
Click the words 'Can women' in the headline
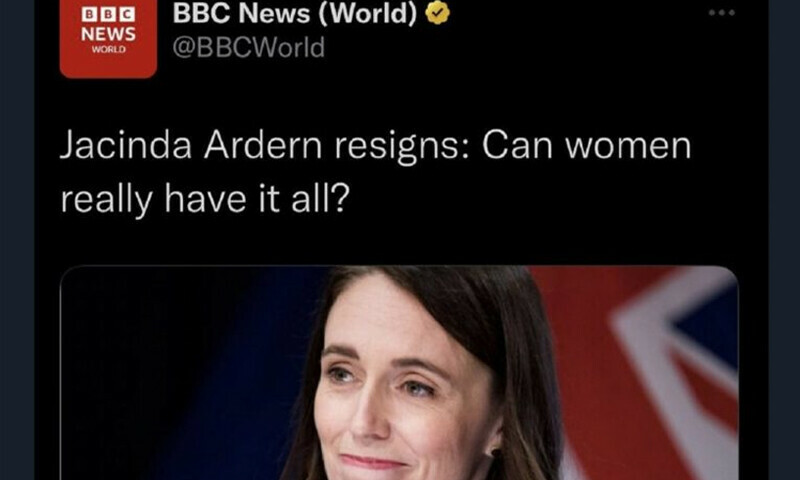[586, 146]
